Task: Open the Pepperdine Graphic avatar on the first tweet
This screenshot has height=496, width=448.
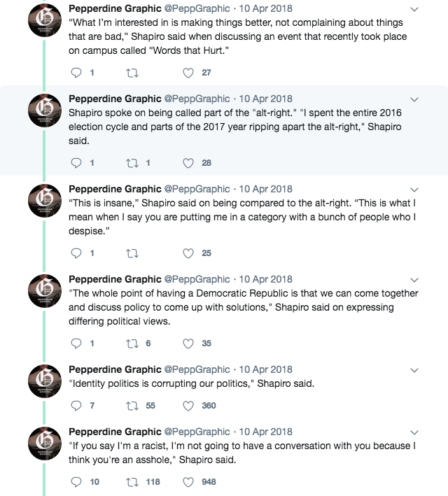Action: tap(45, 20)
